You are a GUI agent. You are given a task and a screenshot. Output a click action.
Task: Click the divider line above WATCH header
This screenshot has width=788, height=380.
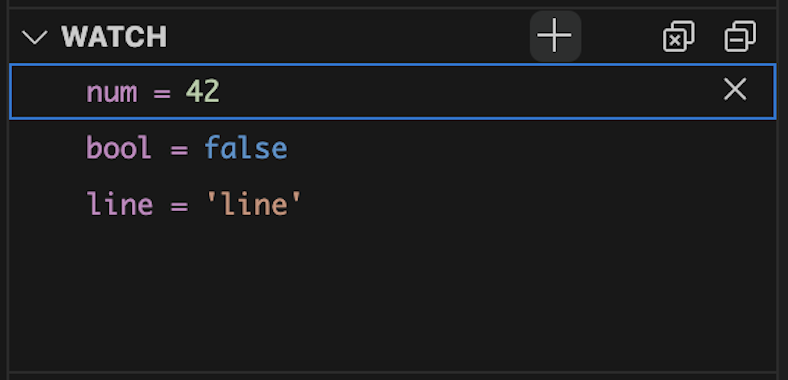click(394, 8)
